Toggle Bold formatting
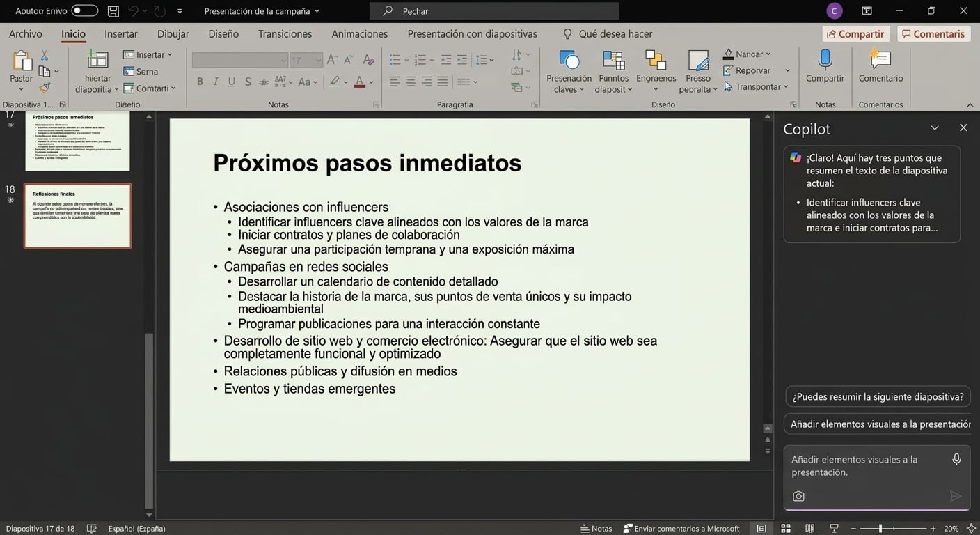The height and width of the screenshot is (535, 980). 200,82
